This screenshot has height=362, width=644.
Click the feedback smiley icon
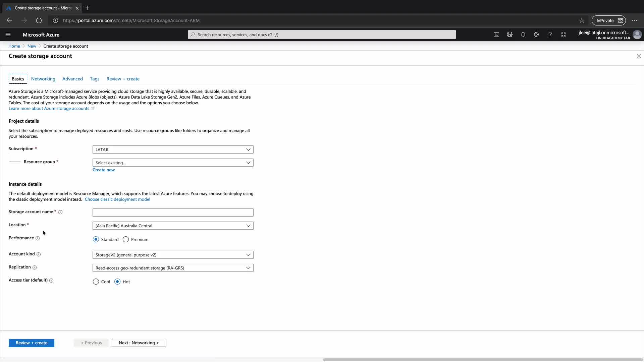click(x=563, y=35)
